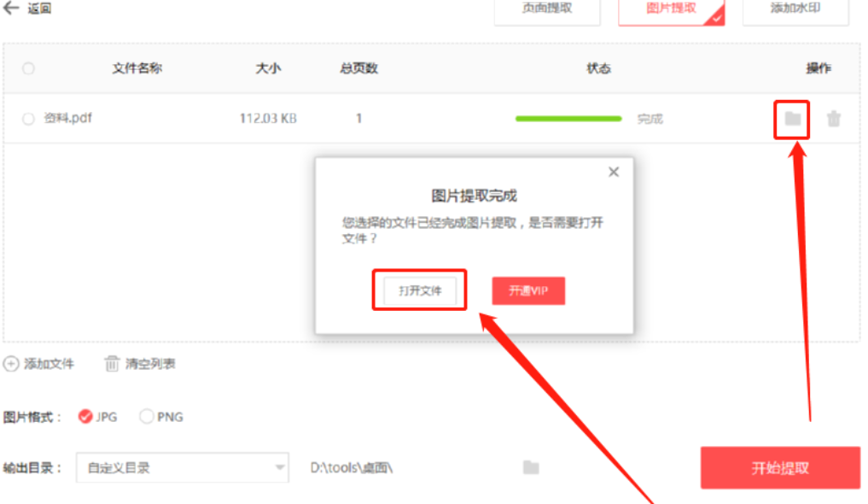Select the 资料.pdf row checkbox

(28, 119)
